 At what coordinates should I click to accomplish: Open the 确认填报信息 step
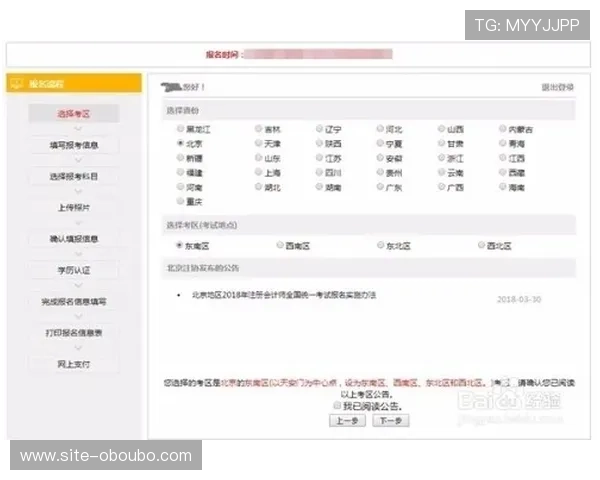click(x=74, y=239)
